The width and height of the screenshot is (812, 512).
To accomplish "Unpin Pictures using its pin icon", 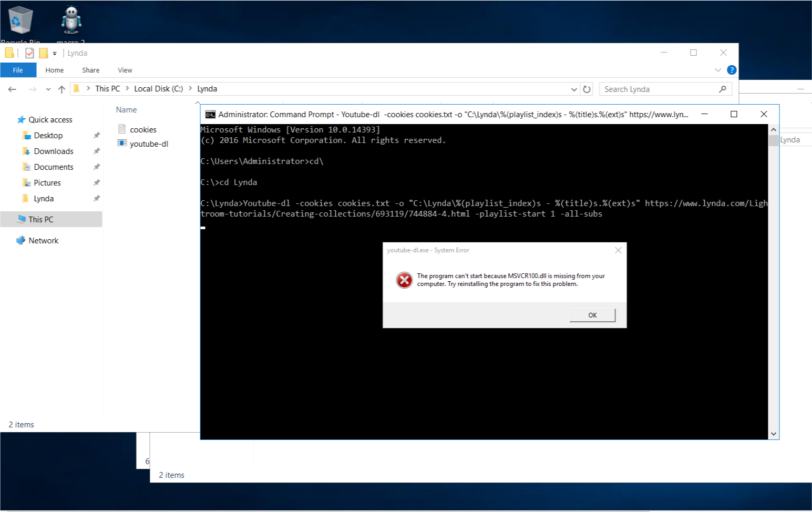I will pyautogui.click(x=97, y=183).
